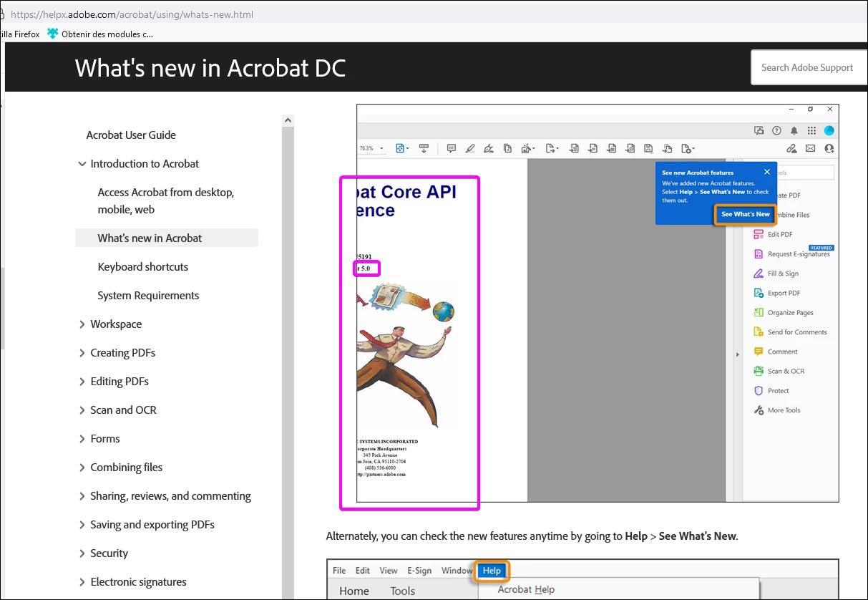Open the File menu
868x600 pixels.
click(x=339, y=571)
